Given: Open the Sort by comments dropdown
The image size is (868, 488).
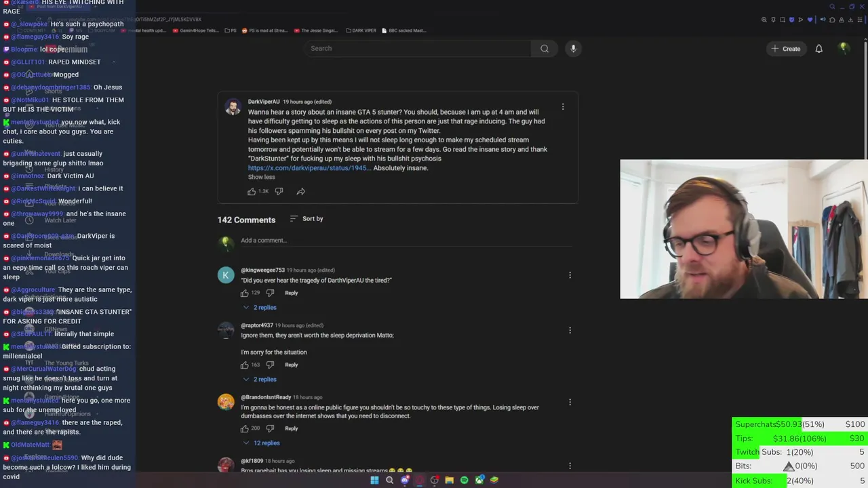Looking at the screenshot, I should pos(307,219).
